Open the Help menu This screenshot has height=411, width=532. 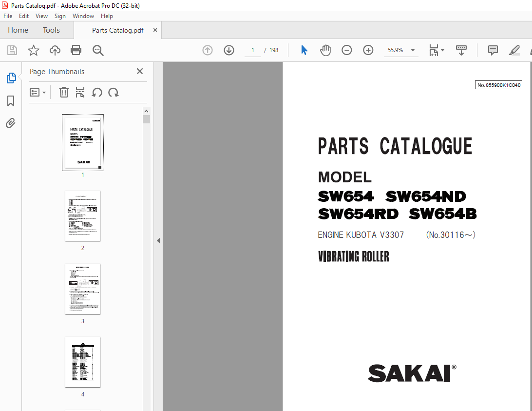click(107, 16)
